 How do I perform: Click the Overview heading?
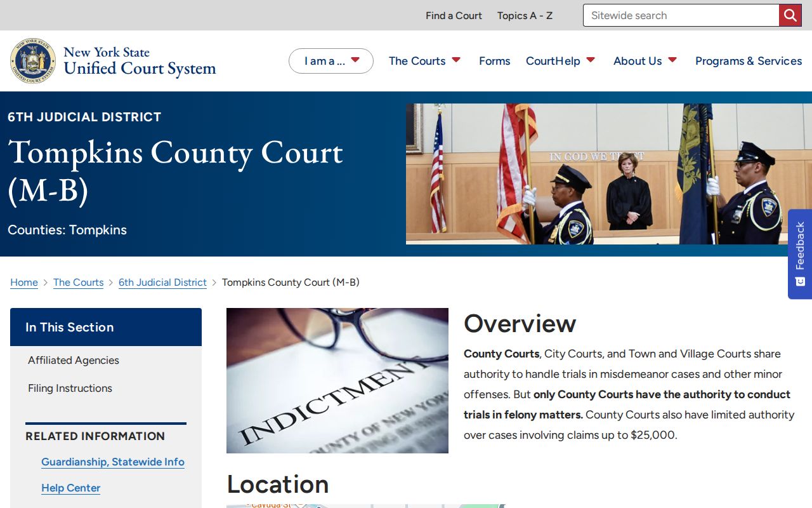click(x=520, y=323)
